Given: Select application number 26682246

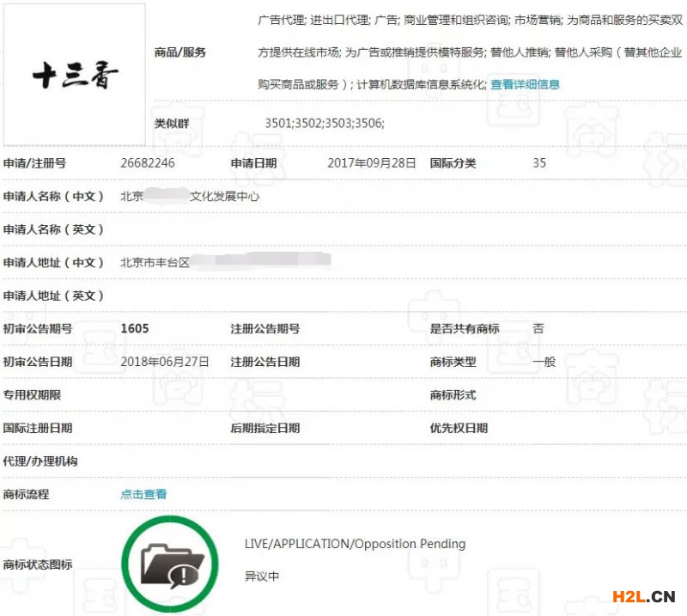Looking at the screenshot, I should tap(148, 163).
